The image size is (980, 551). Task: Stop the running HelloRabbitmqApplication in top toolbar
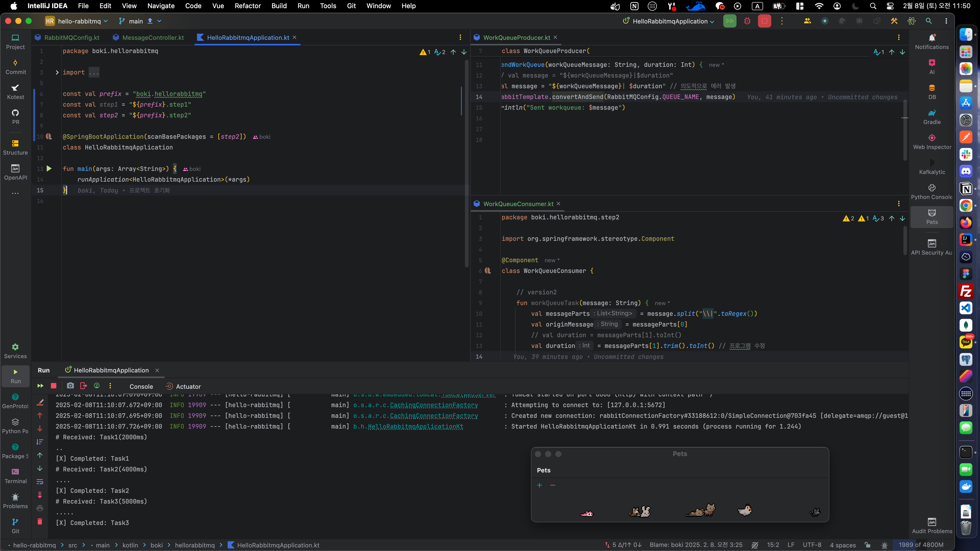coord(764,21)
